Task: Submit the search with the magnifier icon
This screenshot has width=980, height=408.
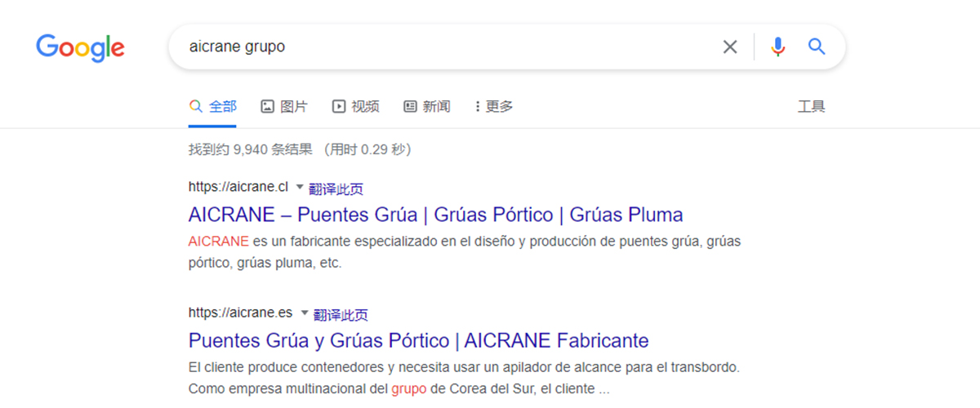Action: point(817,47)
